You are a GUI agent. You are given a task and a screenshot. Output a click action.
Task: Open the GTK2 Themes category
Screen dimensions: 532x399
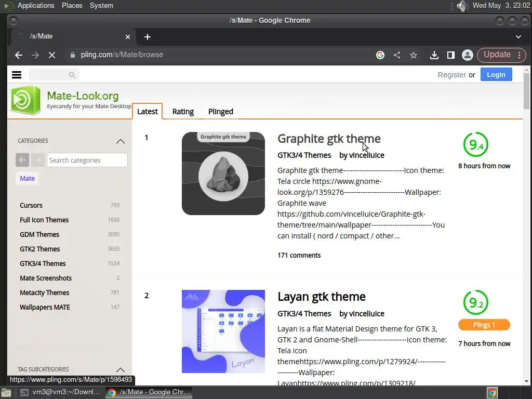39,249
